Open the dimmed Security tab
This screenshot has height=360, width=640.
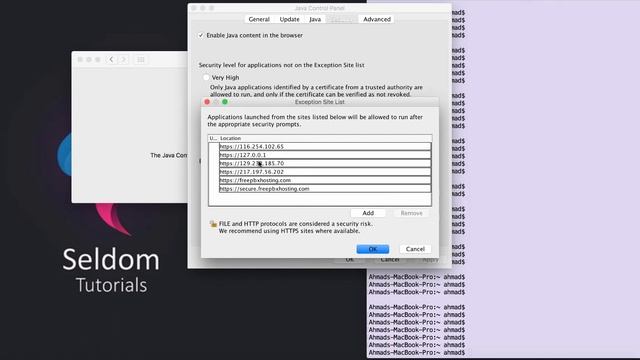point(342,19)
